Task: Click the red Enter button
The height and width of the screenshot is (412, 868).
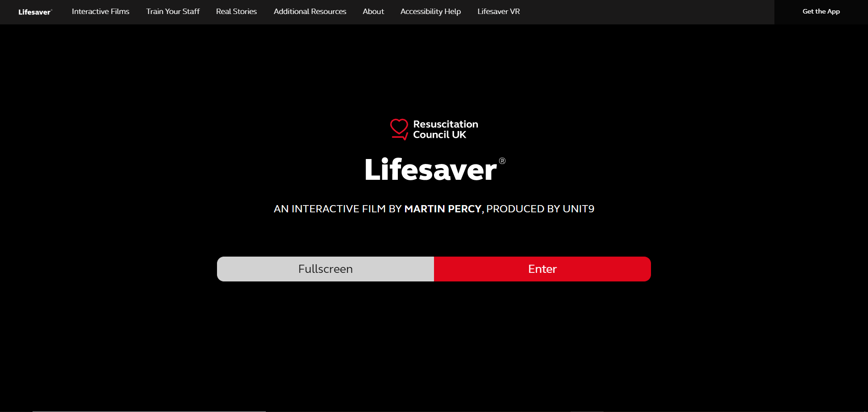Action: pos(542,269)
